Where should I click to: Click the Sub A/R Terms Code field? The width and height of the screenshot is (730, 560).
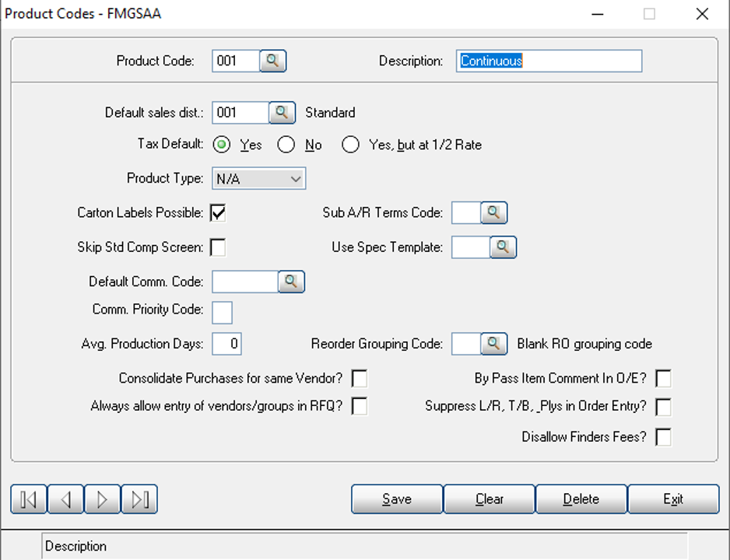tap(466, 212)
